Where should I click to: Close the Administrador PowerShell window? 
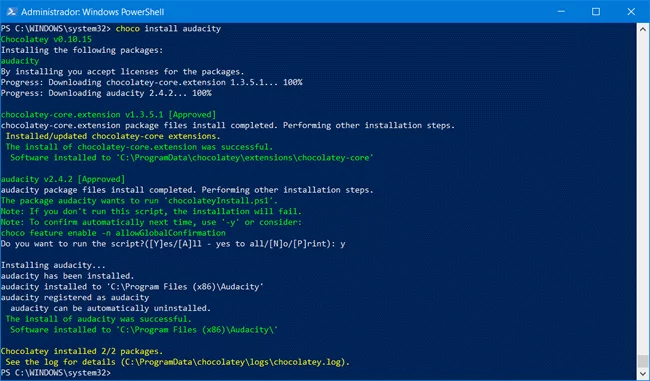[631, 12]
